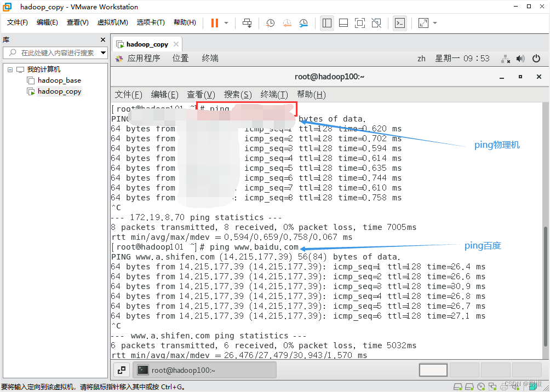The image size is (550, 392).
Task: Open the guest top-bar 终端 menu
Action: (210, 58)
